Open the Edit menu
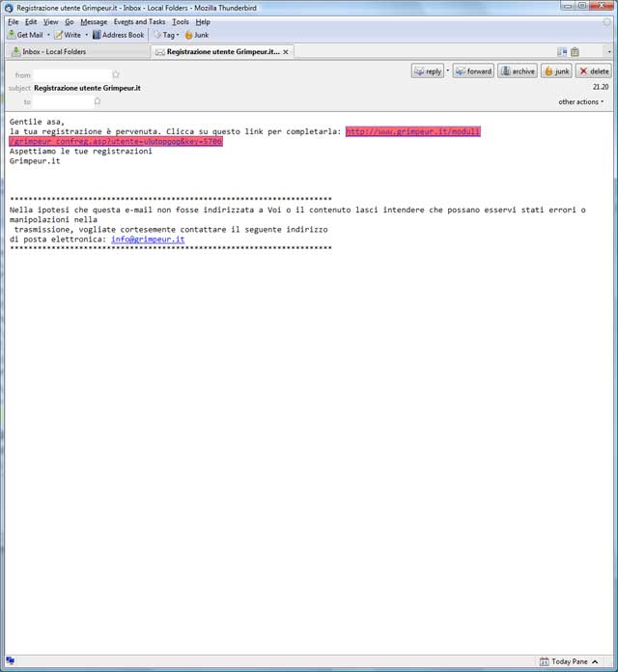This screenshot has height=672, width=618. click(x=31, y=22)
